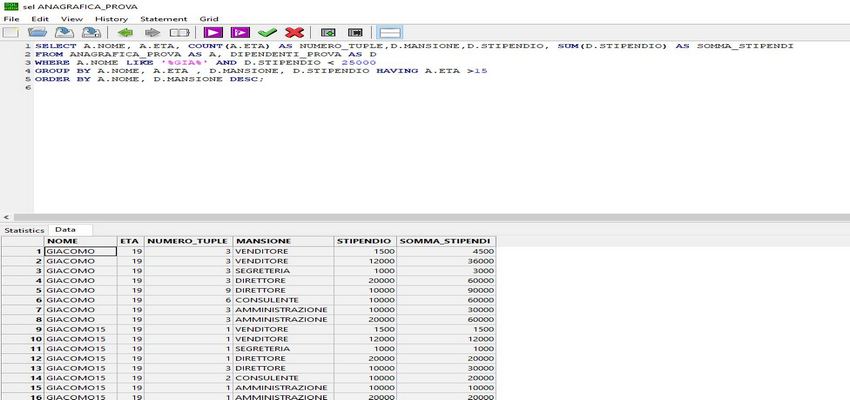The width and height of the screenshot is (850, 400).
Task: Select the GIACOMO15 cell in row 9
Action: click(x=81, y=330)
